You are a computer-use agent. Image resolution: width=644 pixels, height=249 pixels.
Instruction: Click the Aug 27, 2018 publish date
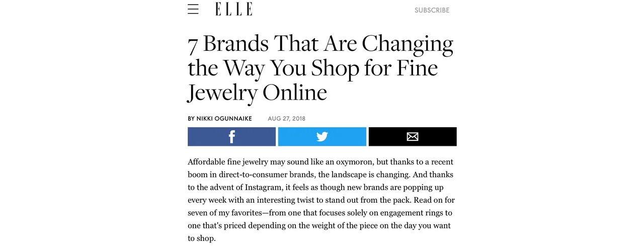coord(286,119)
